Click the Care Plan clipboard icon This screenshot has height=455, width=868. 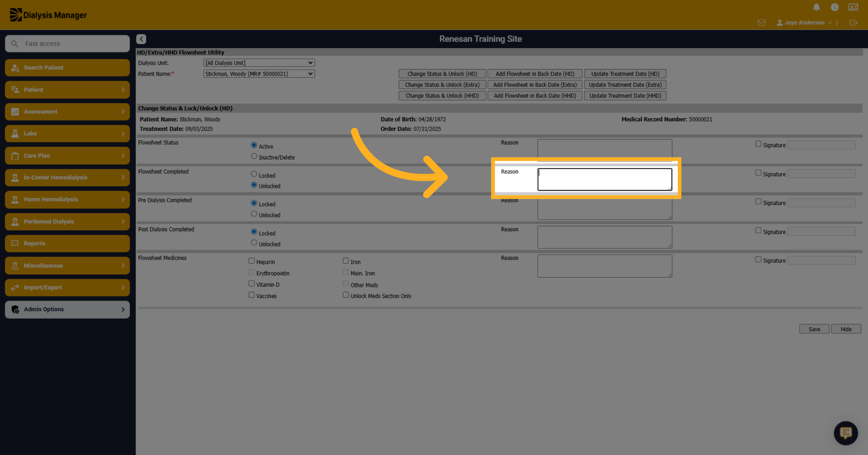[15, 156]
